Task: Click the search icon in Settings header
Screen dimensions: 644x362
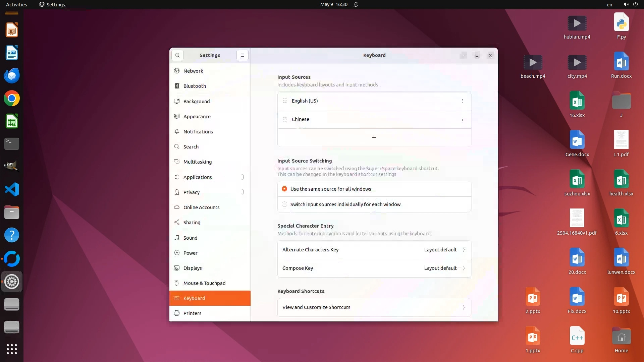Action: [177, 55]
